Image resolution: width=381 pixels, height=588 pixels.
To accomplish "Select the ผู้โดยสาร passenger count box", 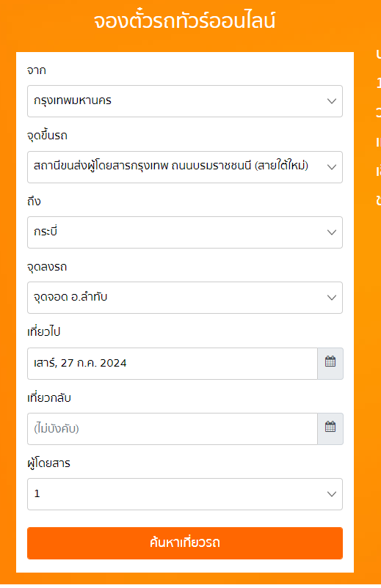I will pyautogui.click(x=185, y=494).
